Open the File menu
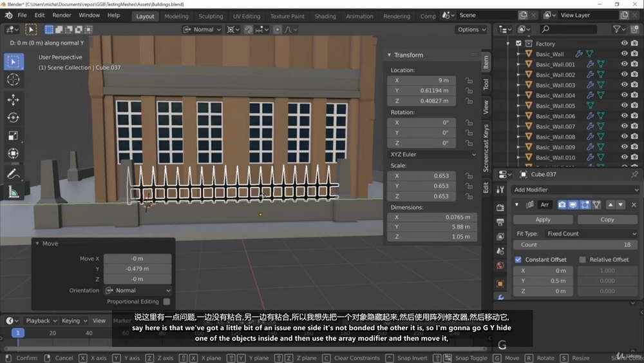The image size is (644, 363). tap(22, 15)
